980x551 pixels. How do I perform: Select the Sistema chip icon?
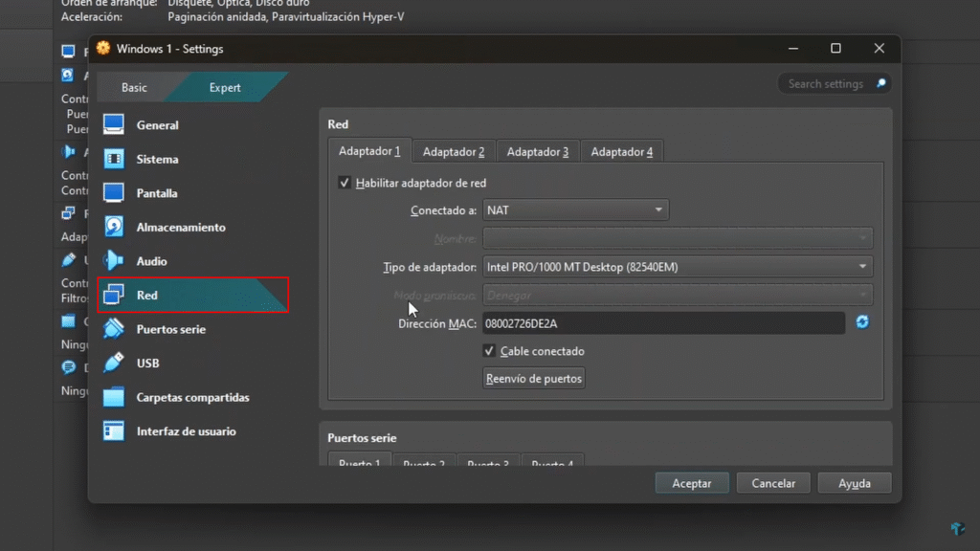click(114, 159)
